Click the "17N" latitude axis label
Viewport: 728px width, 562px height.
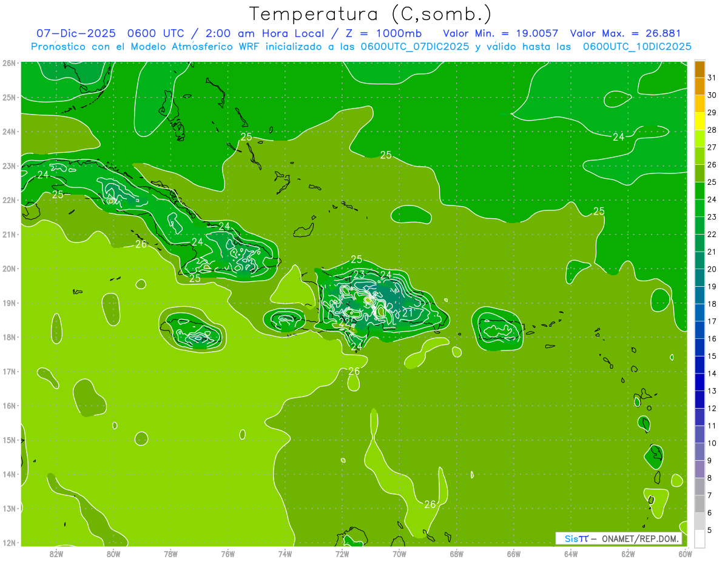(9, 371)
